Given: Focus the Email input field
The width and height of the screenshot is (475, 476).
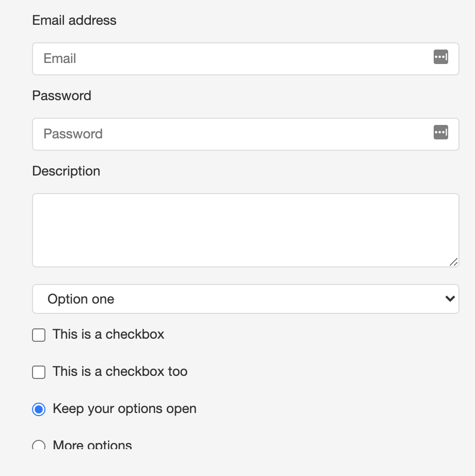Looking at the screenshot, I should 246,59.
